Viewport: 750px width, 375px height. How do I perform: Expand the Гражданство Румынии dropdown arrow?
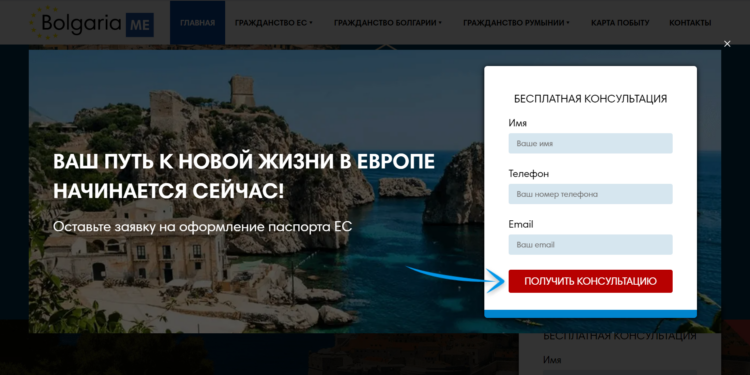click(x=568, y=22)
